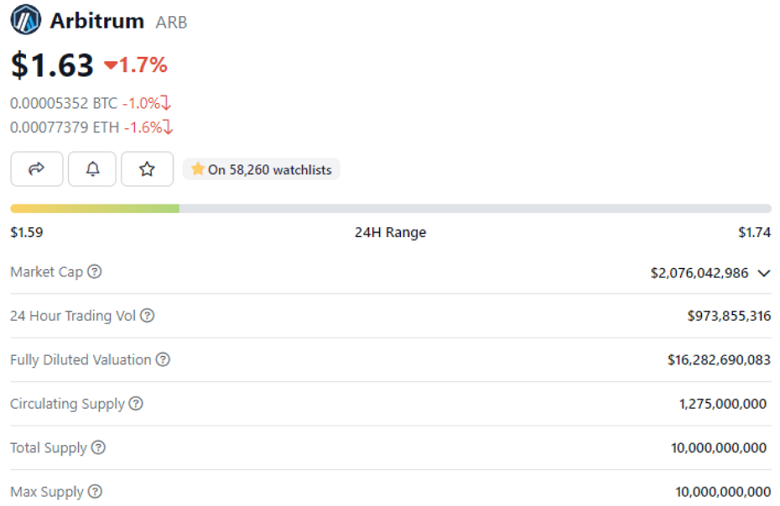Click the $1.63 current price
This screenshot has height=506, width=780.
tap(51, 65)
